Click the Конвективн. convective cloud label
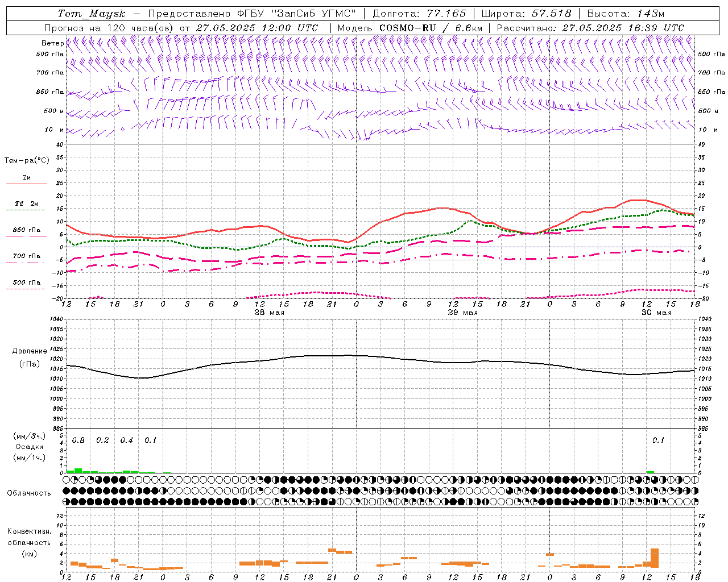This screenshot has width=728, height=582. pos(29,531)
